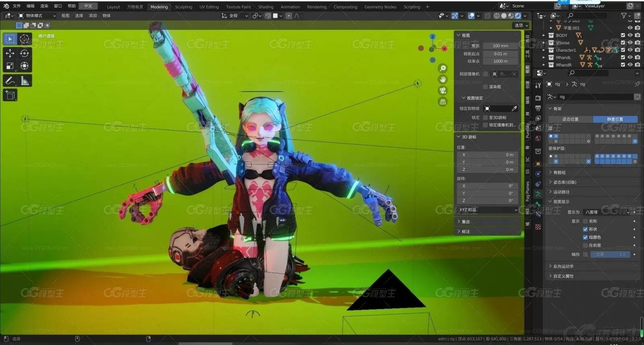Hide character1 collection in viewport

point(630,50)
